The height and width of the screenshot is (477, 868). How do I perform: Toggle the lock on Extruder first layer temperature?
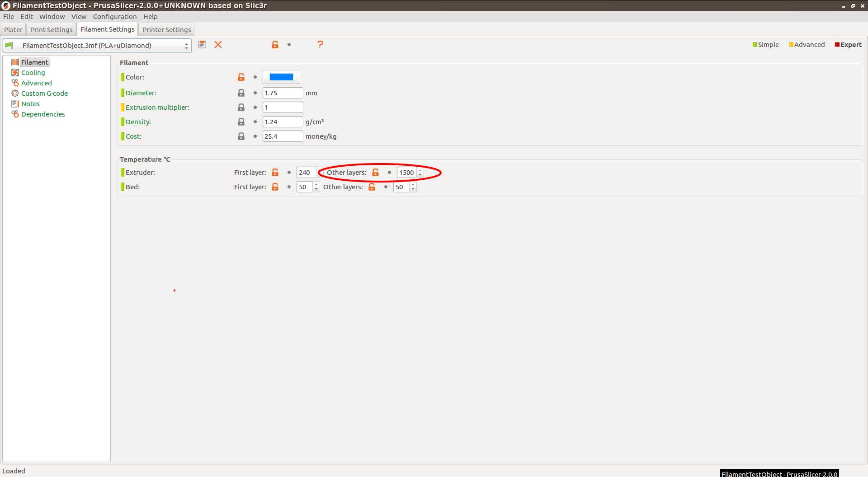(x=275, y=172)
